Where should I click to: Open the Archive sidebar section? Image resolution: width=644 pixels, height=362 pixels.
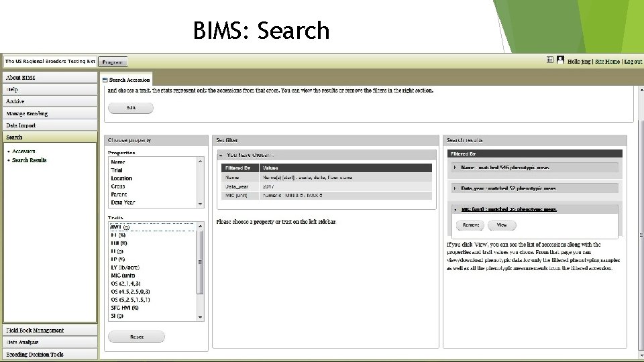tap(50, 101)
